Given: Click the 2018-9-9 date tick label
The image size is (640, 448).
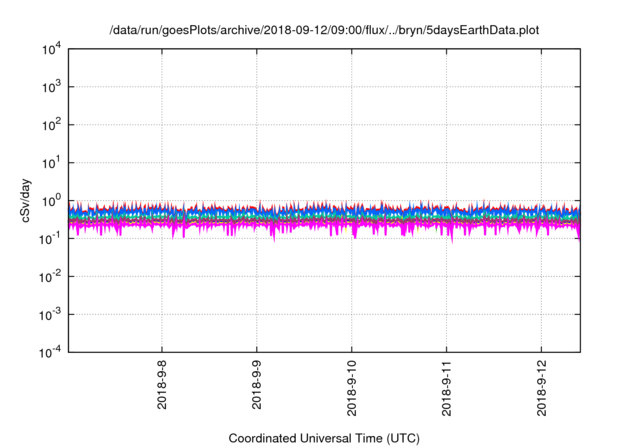Looking at the screenshot, I should 256,384.
